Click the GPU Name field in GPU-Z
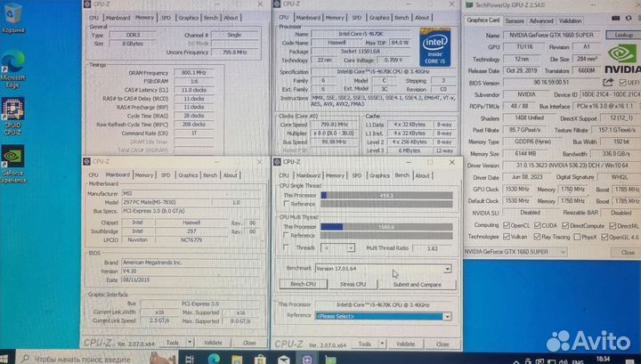Screen dimensions: 641x364 [x=551, y=35]
